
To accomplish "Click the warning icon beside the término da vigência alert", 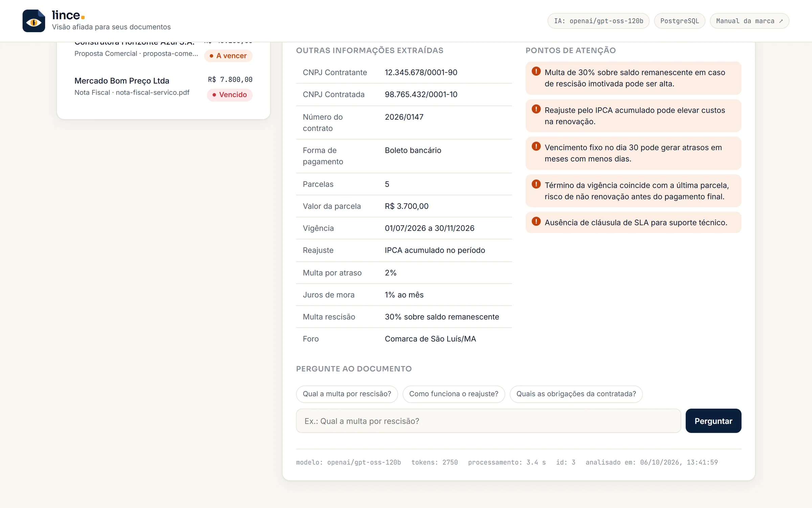I will point(536,184).
